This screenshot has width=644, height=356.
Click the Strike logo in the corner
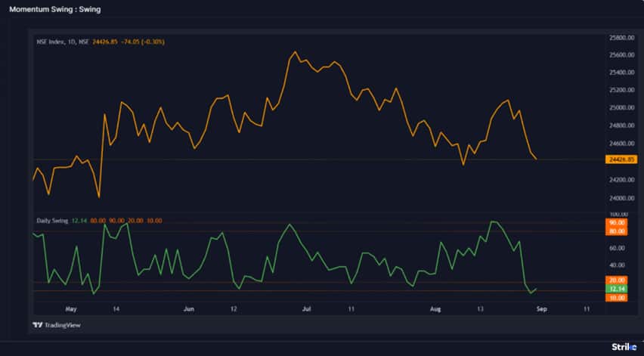[x=624, y=346]
